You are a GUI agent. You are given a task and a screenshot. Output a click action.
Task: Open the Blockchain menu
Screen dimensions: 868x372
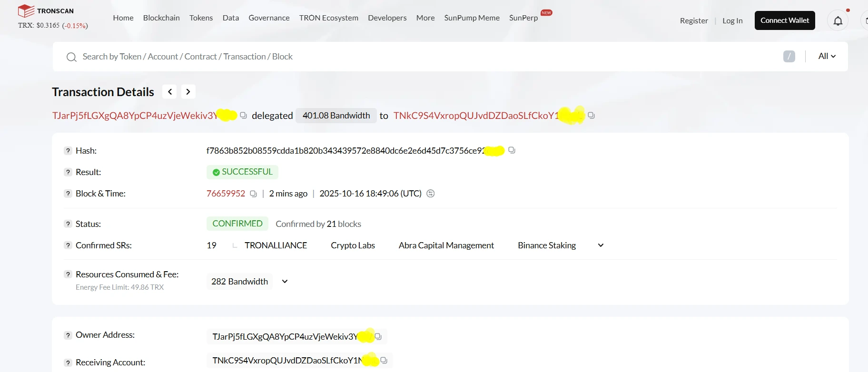pyautogui.click(x=161, y=18)
